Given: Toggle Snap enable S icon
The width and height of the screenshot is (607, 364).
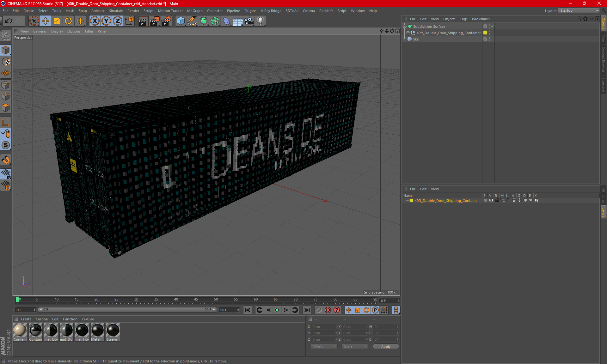Looking at the screenshot, I should pos(6,145).
